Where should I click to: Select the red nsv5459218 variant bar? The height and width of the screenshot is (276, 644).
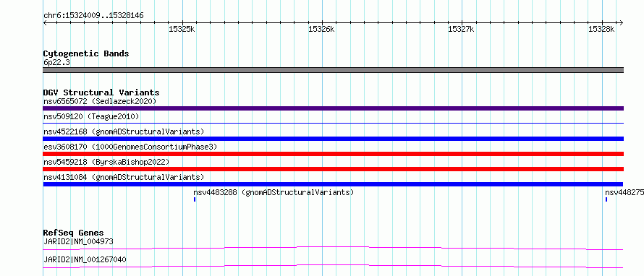(333, 169)
